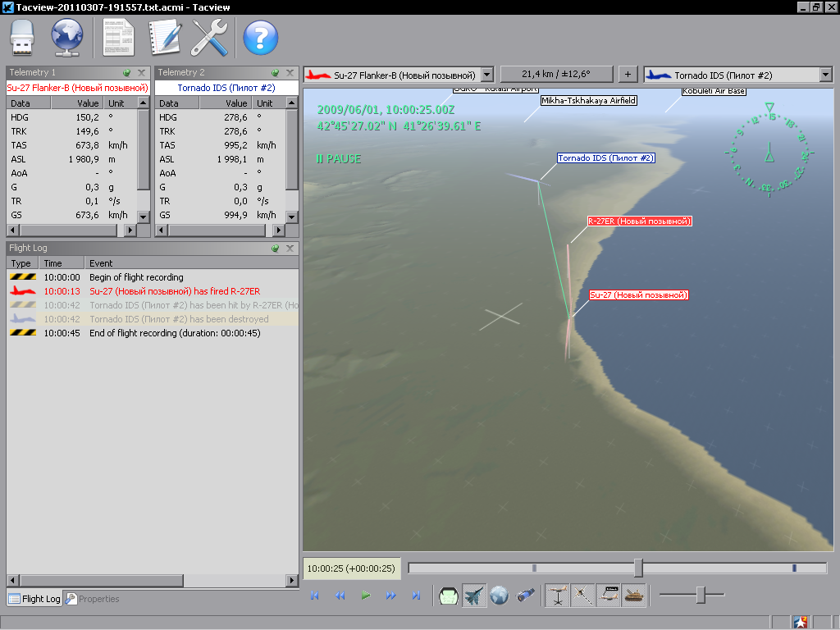Click Kobuleti Air Base label
This screenshot has height=630, width=840.
[x=714, y=92]
